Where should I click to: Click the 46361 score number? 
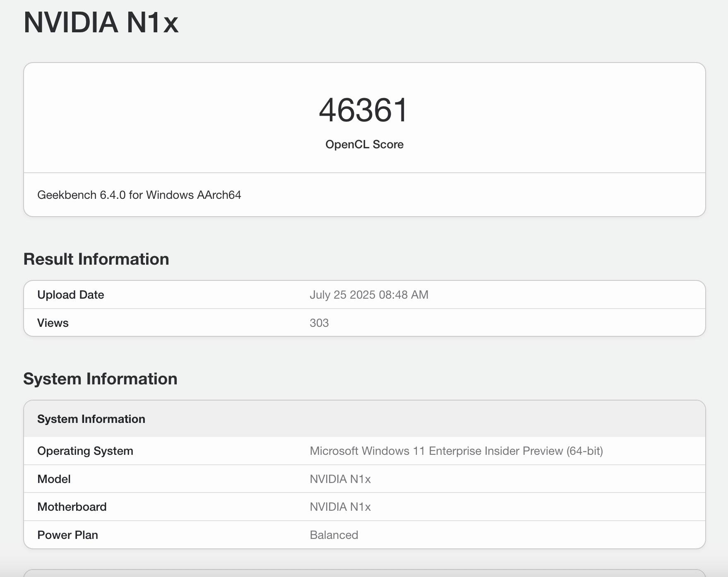click(364, 110)
